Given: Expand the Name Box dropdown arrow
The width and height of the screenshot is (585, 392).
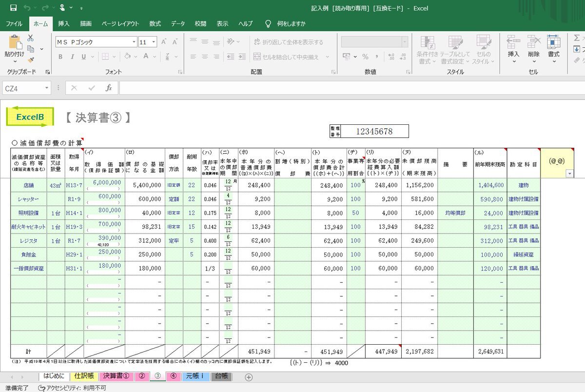Looking at the screenshot, I should tap(47, 88).
